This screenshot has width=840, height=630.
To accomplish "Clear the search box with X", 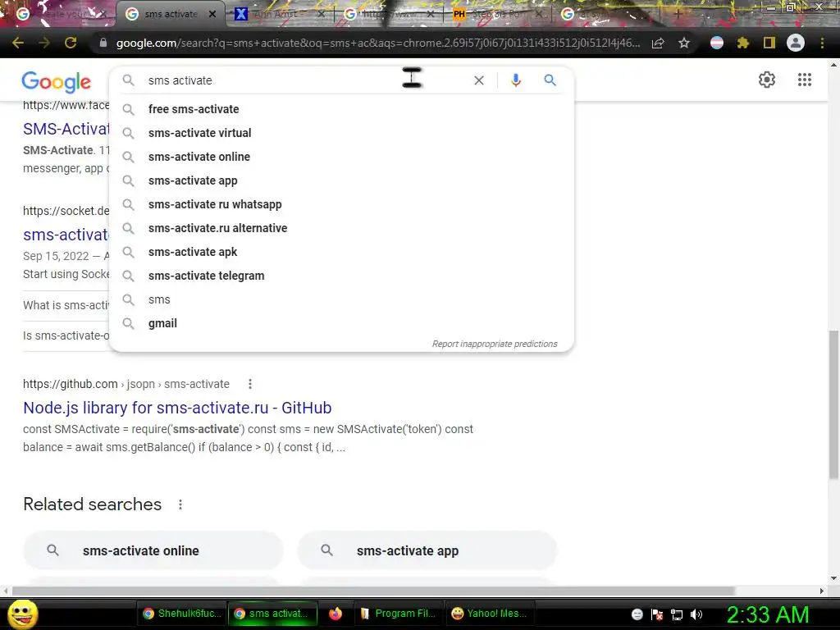I will click(479, 80).
